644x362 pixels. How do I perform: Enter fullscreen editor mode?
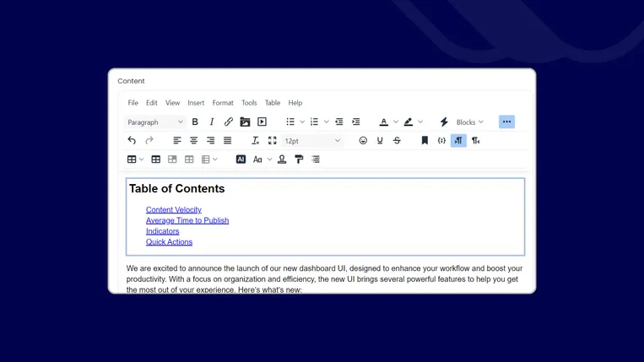coord(272,141)
